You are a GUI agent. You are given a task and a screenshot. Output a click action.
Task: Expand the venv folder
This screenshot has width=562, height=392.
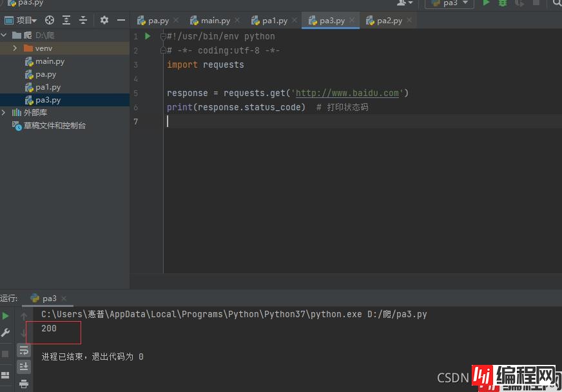pos(15,48)
